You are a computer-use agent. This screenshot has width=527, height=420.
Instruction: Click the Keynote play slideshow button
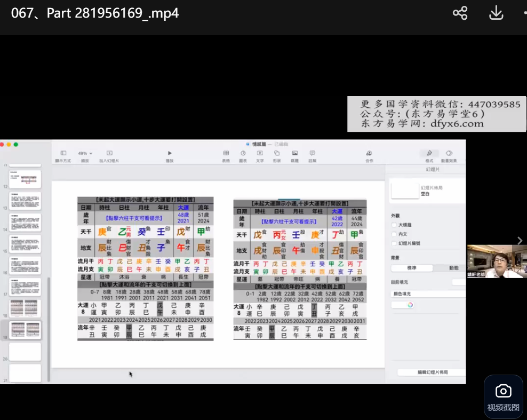[x=170, y=153]
